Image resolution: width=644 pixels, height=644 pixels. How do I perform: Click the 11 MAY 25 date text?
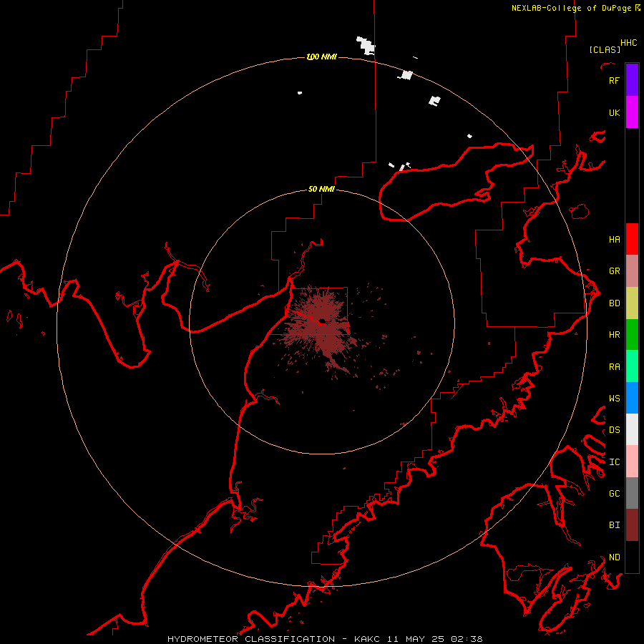419,639
